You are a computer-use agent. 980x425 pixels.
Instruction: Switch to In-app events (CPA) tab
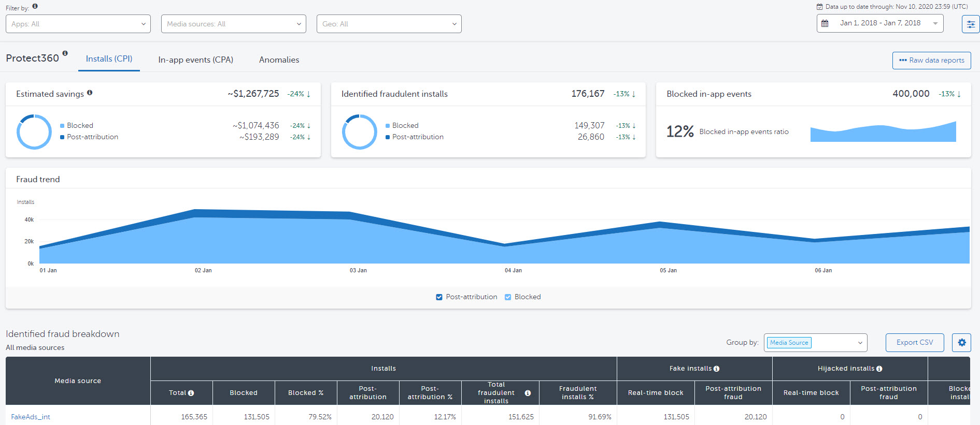[195, 60]
